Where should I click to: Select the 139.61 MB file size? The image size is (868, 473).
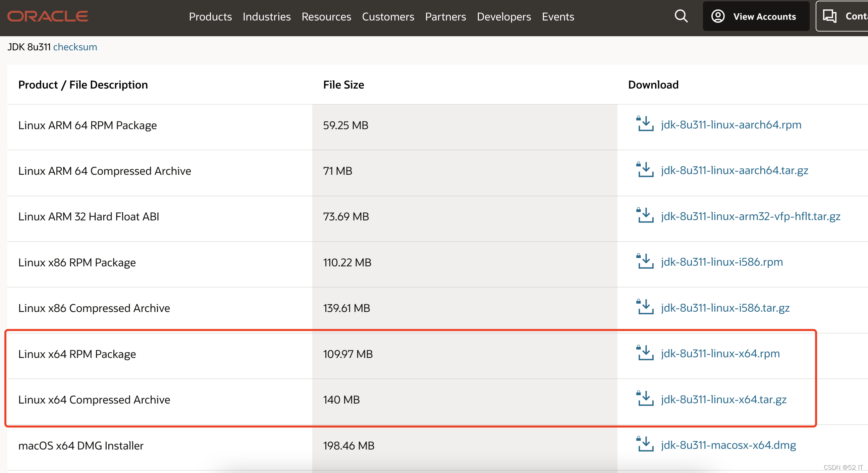point(346,308)
